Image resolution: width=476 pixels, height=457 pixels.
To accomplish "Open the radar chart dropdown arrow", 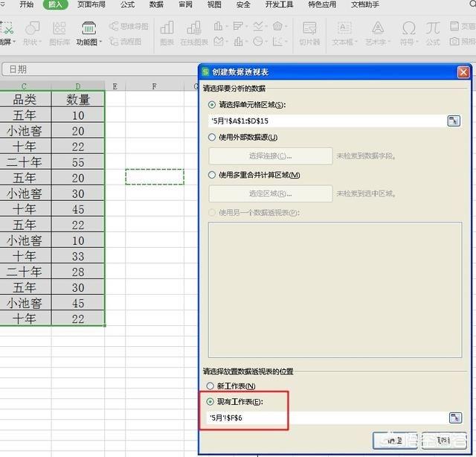I will (x=286, y=27).
